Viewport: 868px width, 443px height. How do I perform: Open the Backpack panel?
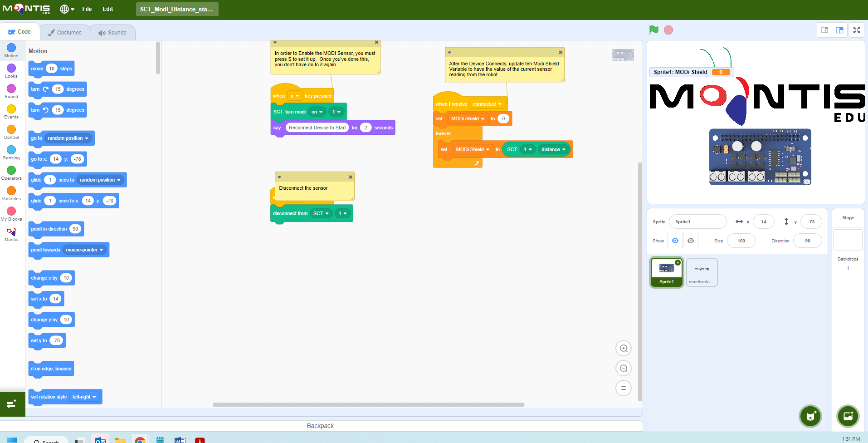(320, 426)
